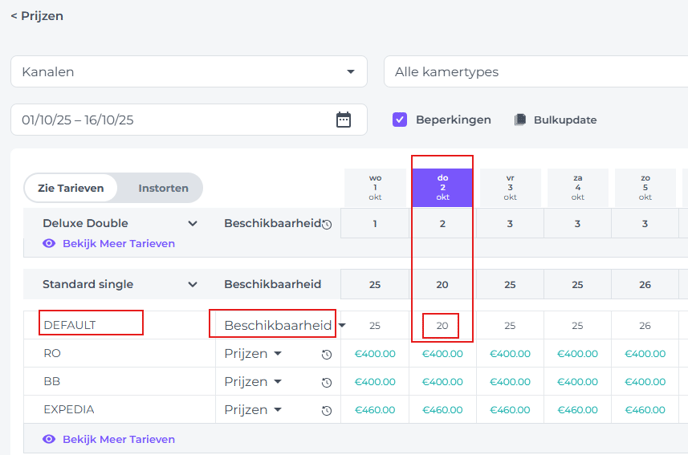This screenshot has height=455, width=688.
Task: Open the calendar icon in date range field
Action: click(343, 120)
